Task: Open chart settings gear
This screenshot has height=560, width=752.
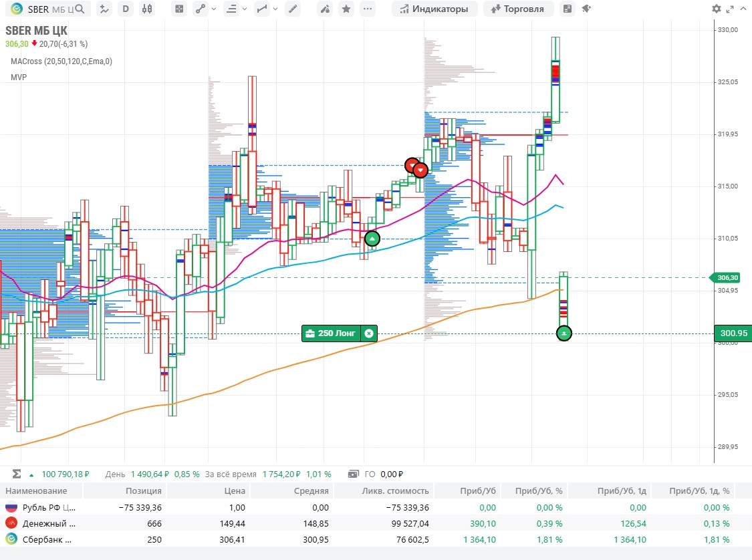Action: click(717, 9)
